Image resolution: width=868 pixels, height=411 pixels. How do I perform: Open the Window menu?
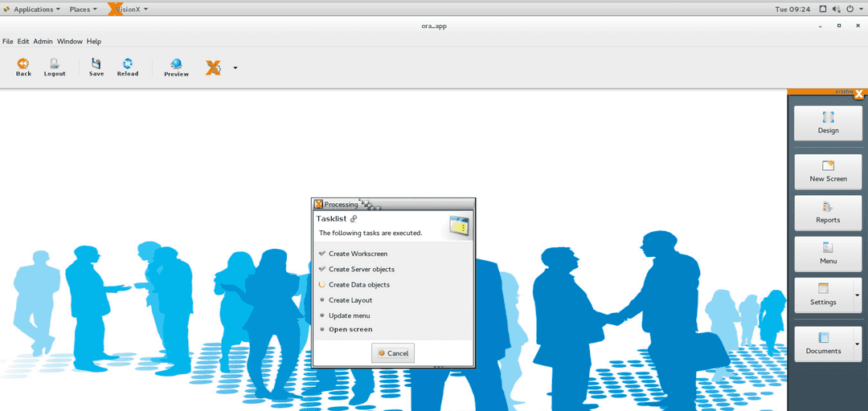(x=69, y=41)
